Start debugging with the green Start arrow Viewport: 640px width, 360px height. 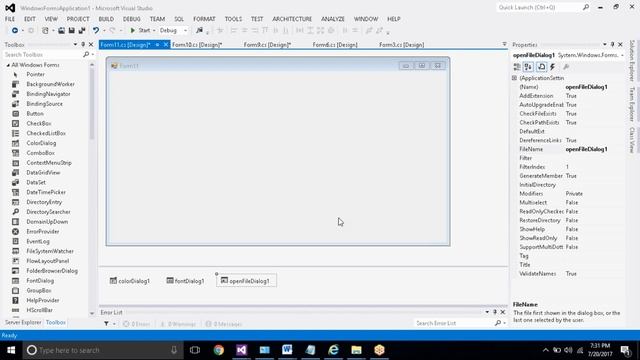coord(132,31)
